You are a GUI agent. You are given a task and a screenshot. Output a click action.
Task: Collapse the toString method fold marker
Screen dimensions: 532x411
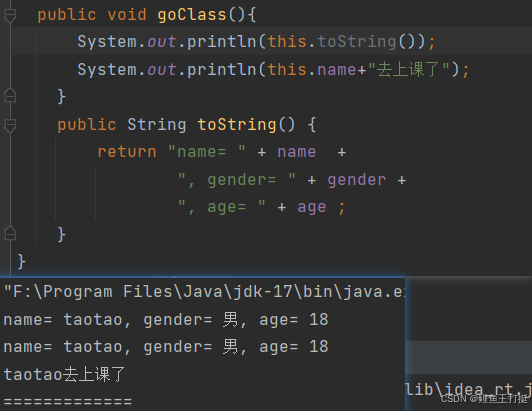click(x=10, y=125)
